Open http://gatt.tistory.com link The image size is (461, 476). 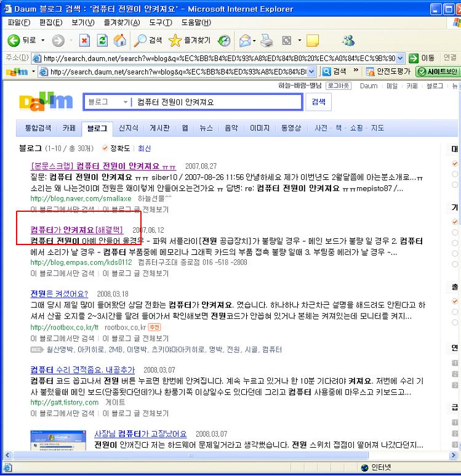click(x=65, y=402)
